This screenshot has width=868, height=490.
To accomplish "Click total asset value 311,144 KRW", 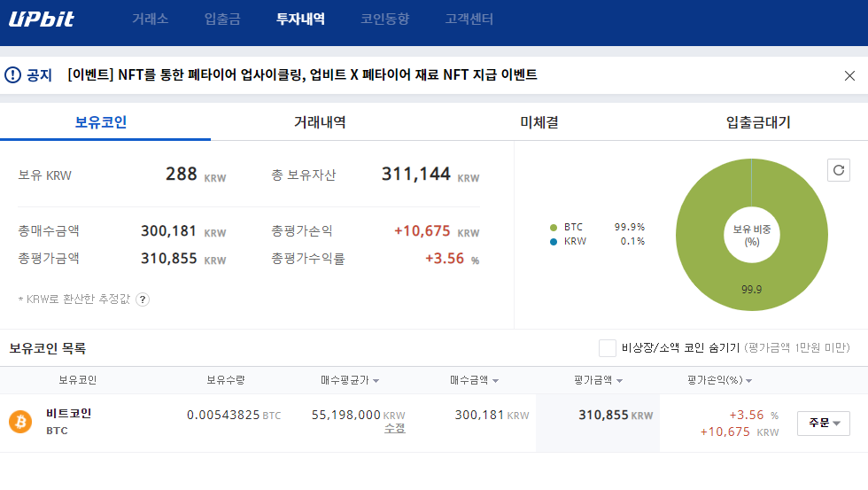I will (430, 175).
